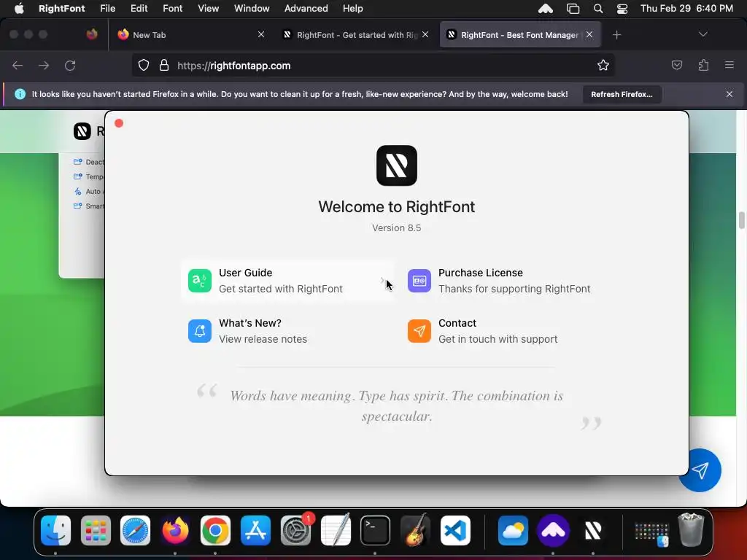This screenshot has height=560, width=747.
Task: Open Pocket save icon in toolbar
Action: [676, 65]
